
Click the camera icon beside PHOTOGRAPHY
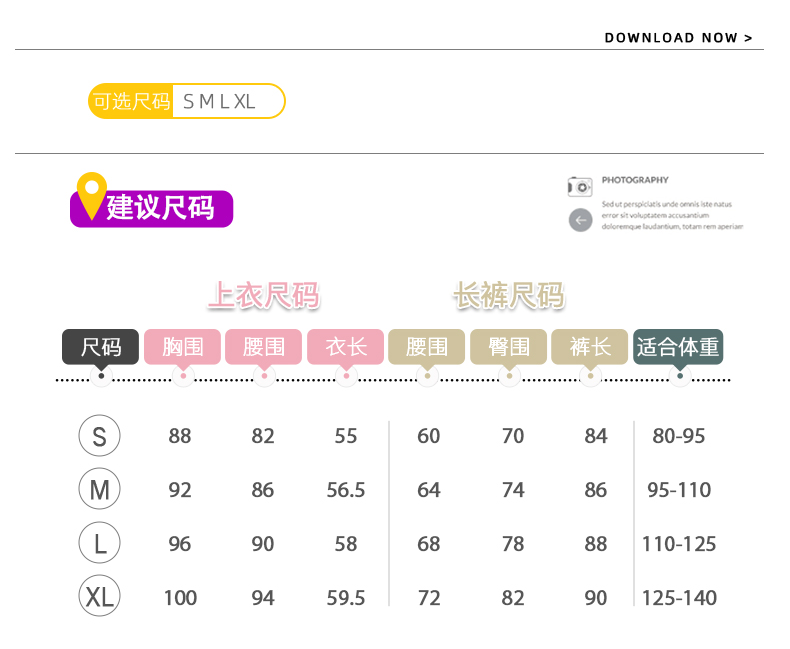point(580,187)
